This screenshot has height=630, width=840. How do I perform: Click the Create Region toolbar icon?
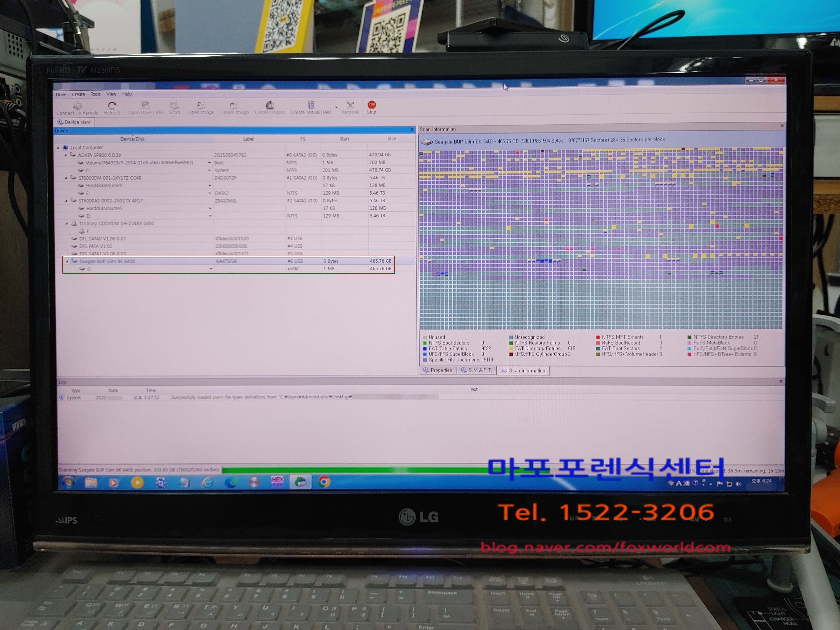point(270,105)
